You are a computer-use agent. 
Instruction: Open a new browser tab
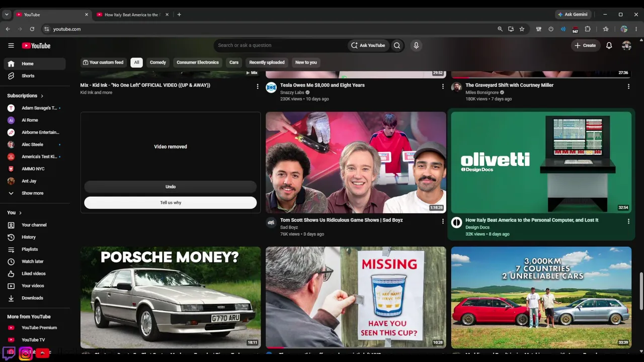coord(179,15)
